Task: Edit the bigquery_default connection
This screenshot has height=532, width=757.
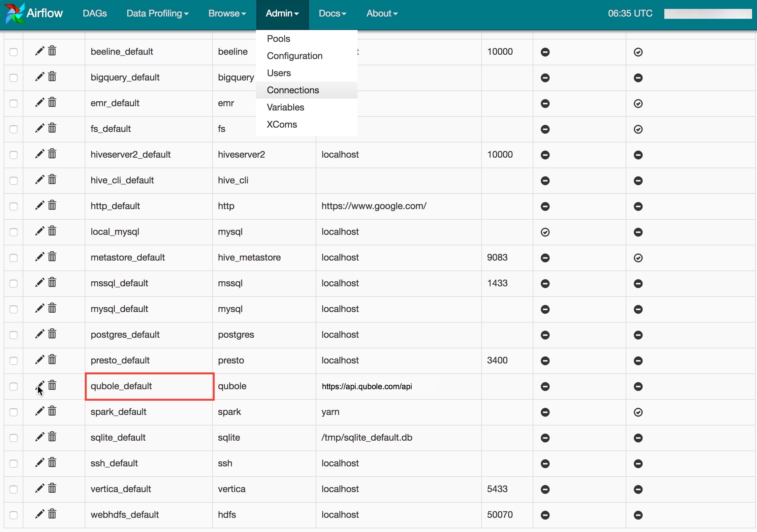Action: 40,77
